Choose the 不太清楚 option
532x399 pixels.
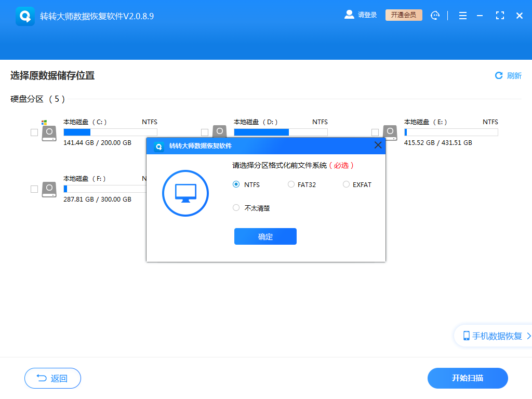(x=236, y=208)
